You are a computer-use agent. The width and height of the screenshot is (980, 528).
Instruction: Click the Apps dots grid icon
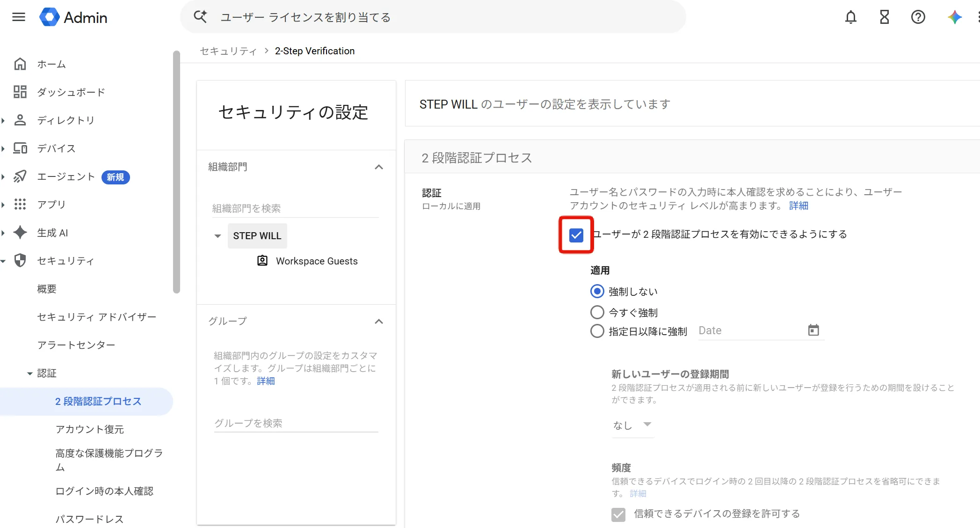point(20,204)
